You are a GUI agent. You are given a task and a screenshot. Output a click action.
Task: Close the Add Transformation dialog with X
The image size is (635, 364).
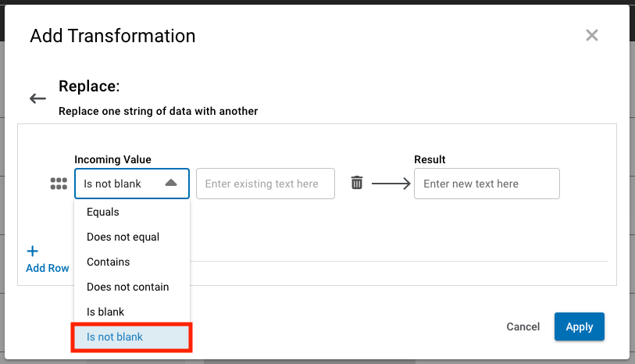click(x=591, y=35)
